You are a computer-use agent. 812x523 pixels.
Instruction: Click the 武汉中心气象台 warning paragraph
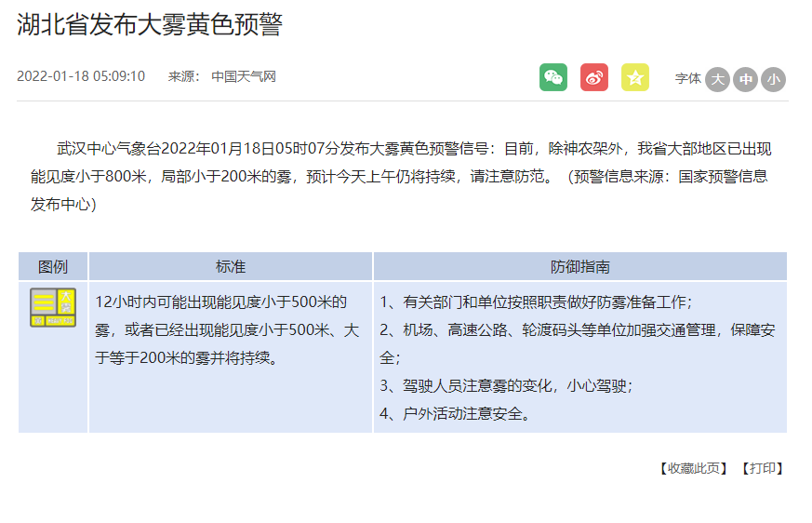point(402,176)
